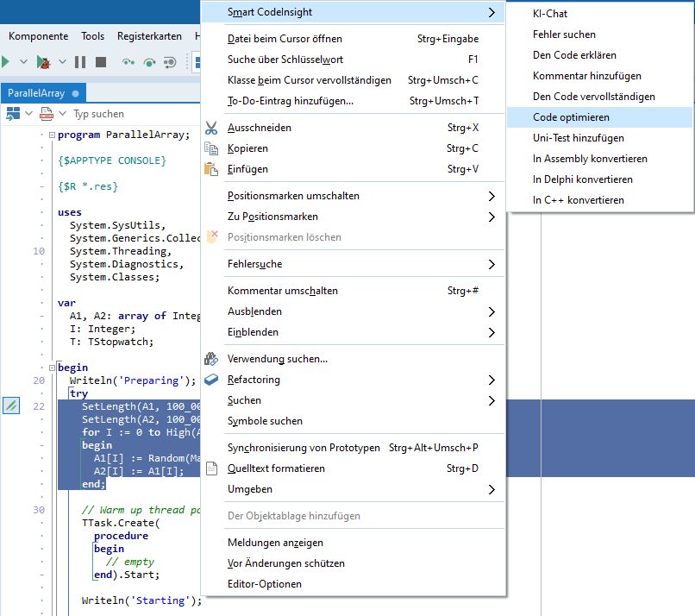
Task: Open Editor-Optionen from the context menu
Action: click(353, 584)
